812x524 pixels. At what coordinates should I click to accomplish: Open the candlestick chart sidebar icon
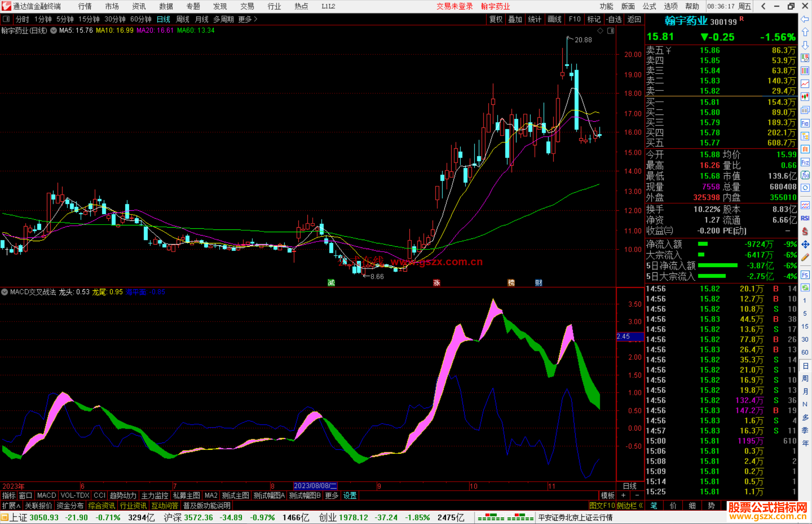(x=804, y=97)
